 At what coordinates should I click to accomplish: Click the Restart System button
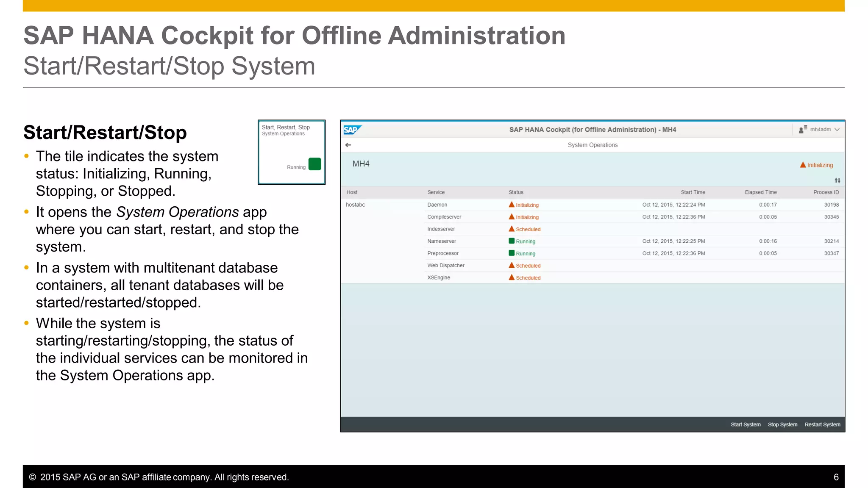pos(822,424)
